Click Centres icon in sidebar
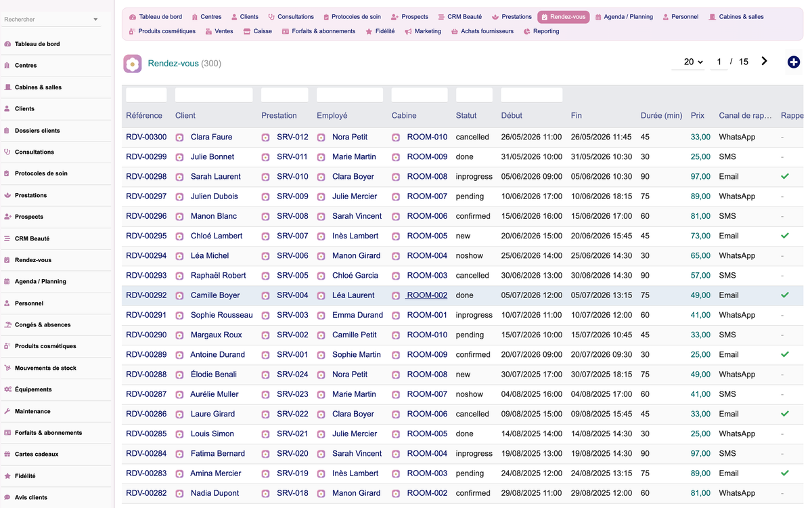Image resolution: width=812 pixels, height=508 pixels. coord(7,66)
